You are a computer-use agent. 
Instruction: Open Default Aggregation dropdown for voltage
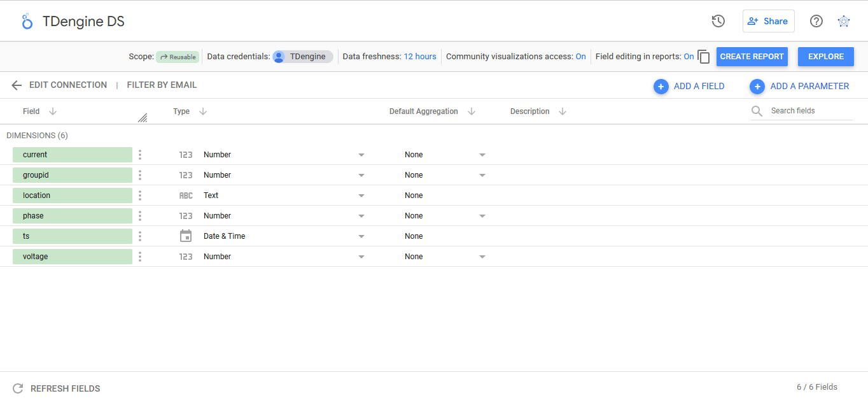coord(482,257)
